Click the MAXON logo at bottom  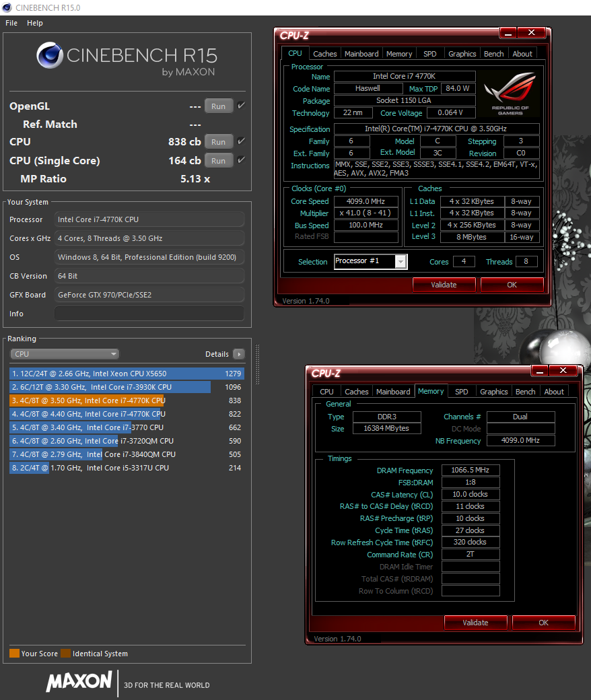tap(79, 681)
